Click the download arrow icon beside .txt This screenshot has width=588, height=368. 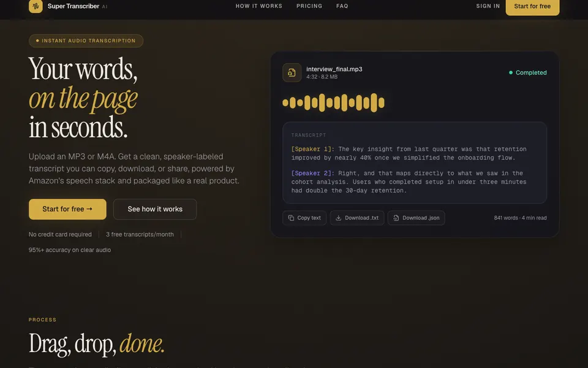click(x=338, y=218)
